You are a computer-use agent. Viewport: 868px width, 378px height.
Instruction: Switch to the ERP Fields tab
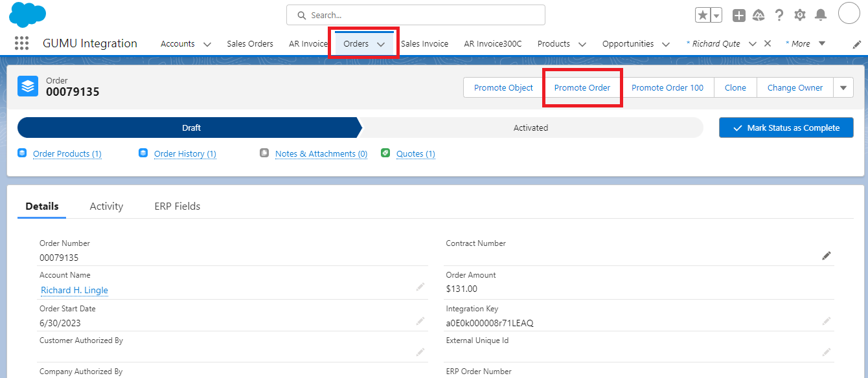click(x=177, y=206)
